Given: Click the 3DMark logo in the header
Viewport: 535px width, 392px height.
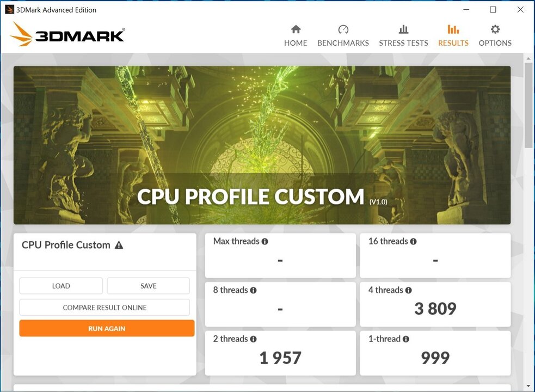Looking at the screenshot, I should click(x=67, y=35).
